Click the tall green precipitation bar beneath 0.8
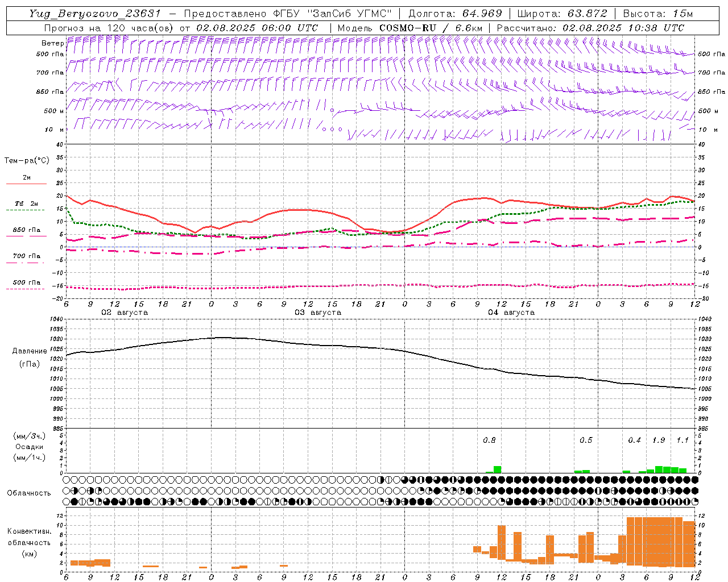 (498, 469)
